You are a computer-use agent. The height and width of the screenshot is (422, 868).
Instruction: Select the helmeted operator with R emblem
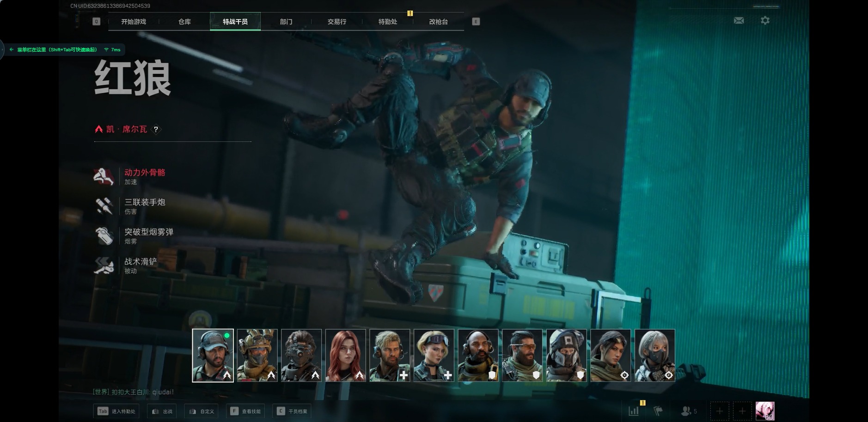pos(567,356)
